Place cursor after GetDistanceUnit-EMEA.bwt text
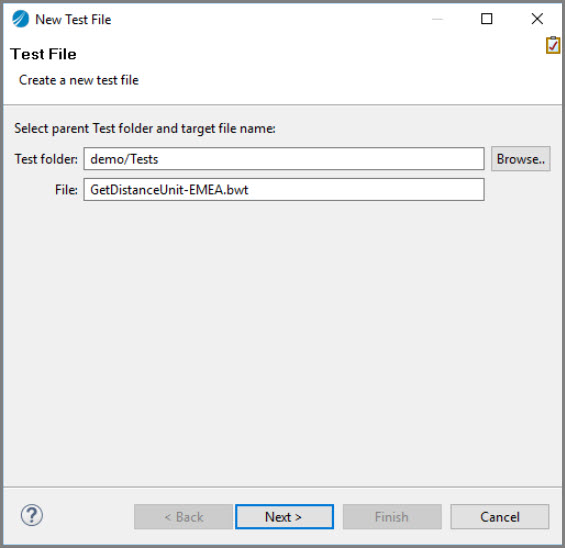 point(249,190)
